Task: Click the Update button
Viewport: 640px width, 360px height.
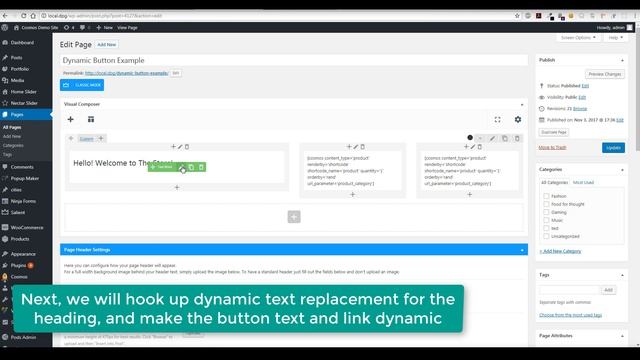Action: tap(613, 148)
